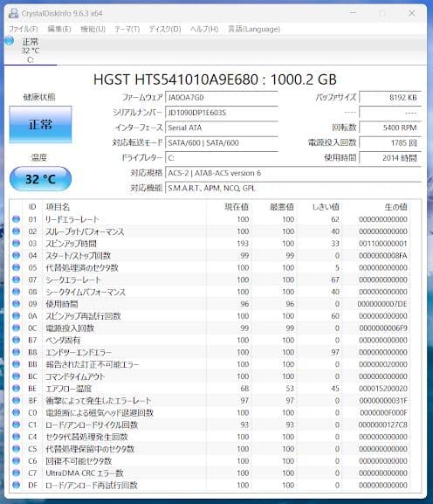
Task: Click status icon for コマンドタイムアウト row
Action: 16,376
